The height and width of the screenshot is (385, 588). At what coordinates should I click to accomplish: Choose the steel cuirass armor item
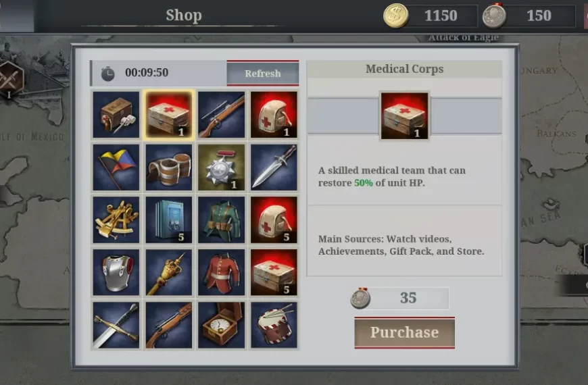coord(116,272)
